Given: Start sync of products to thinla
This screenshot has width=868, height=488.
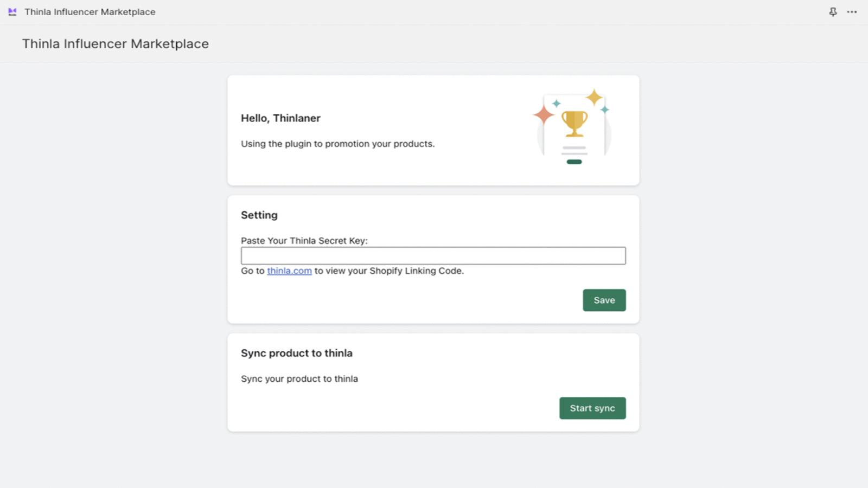Looking at the screenshot, I should pyautogui.click(x=592, y=408).
